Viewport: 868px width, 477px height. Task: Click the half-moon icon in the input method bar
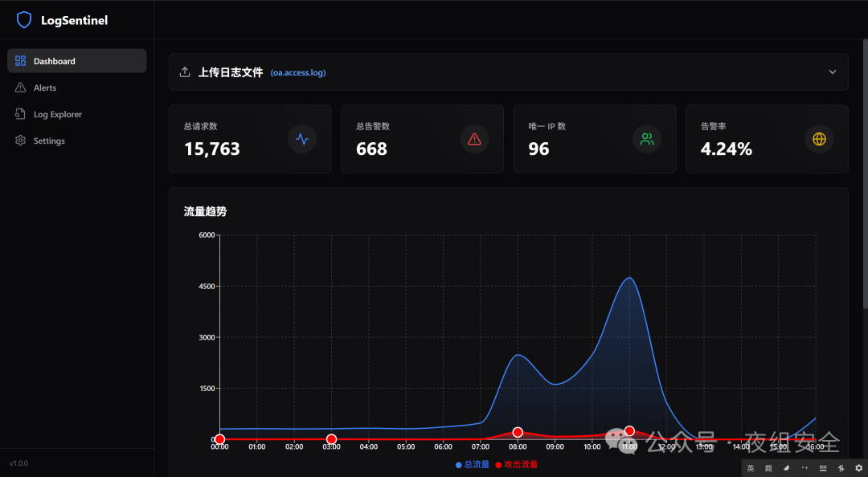[786, 467]
